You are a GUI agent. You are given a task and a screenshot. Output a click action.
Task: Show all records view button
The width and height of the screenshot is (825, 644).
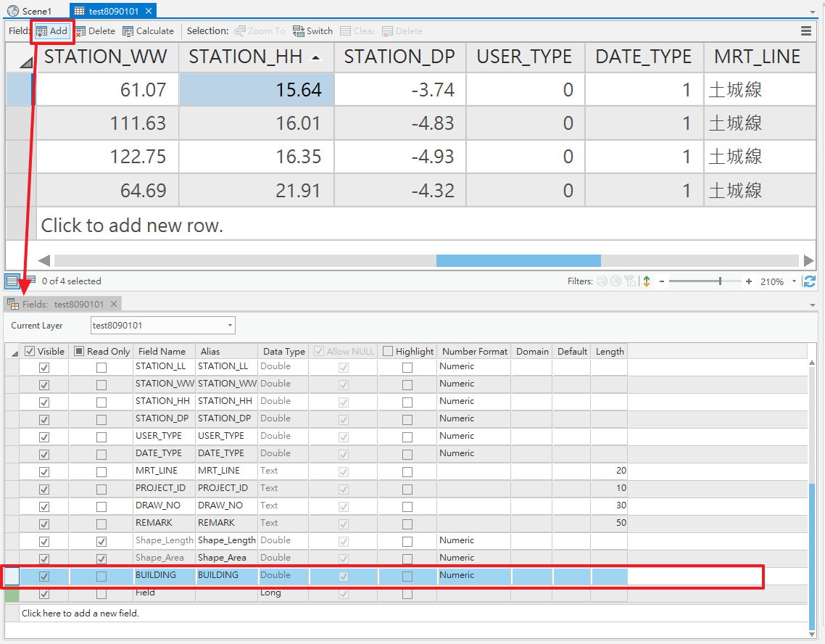(x=12, y=281)
